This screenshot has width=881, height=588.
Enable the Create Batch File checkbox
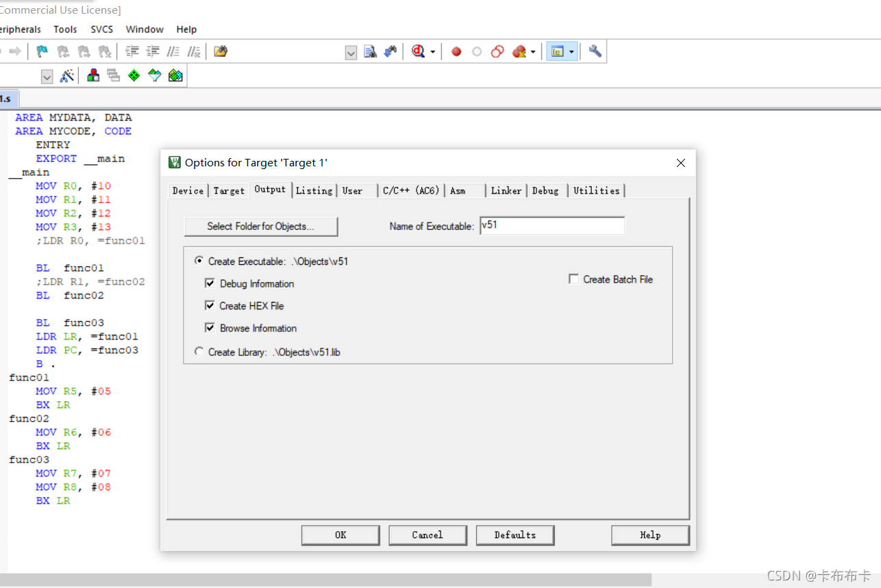573,279
